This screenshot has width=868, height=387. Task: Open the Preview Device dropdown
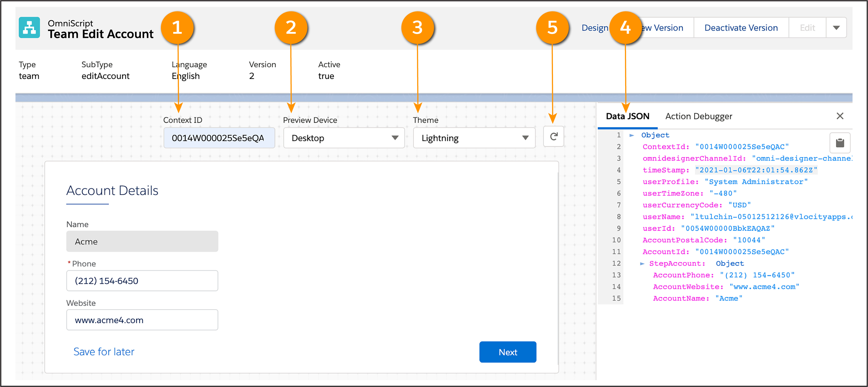344,138
